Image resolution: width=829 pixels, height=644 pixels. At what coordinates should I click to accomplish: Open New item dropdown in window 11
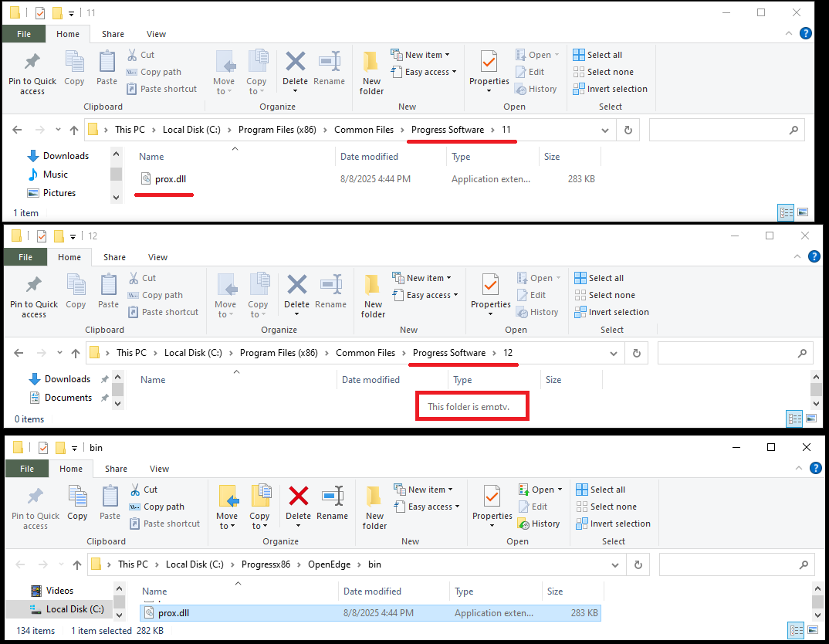421,55
